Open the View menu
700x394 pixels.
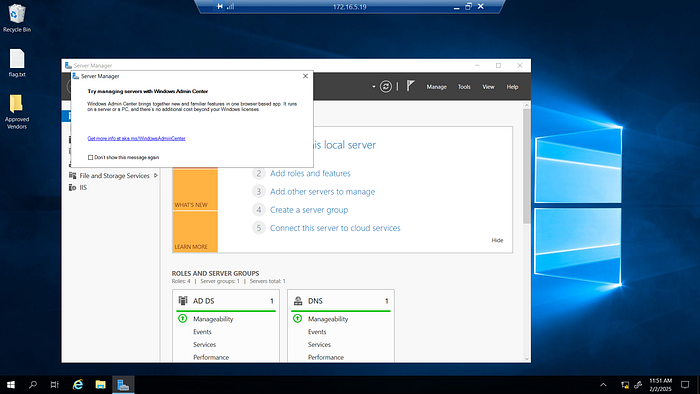[x=488, y=87]
